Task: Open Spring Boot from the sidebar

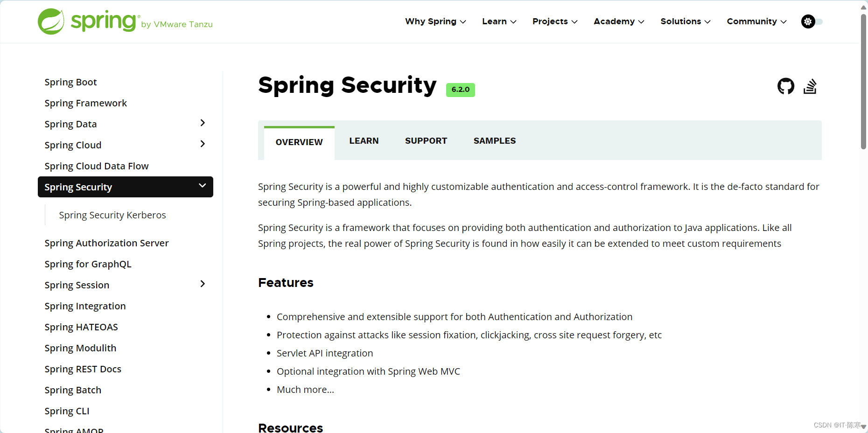Action: (x=70, y=82)
